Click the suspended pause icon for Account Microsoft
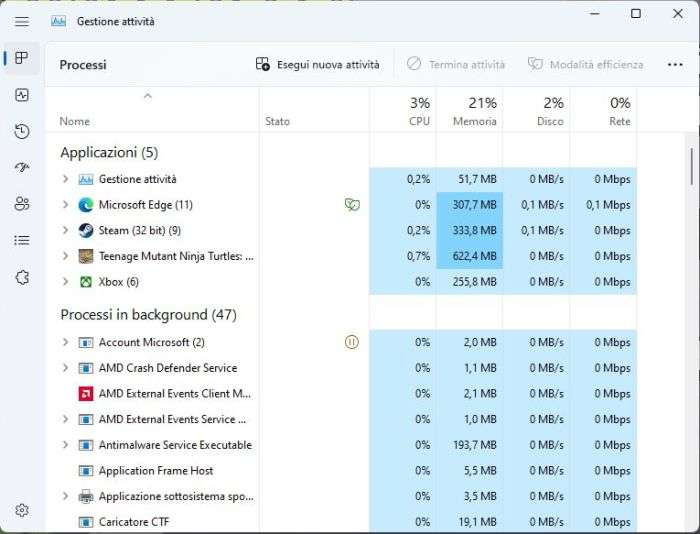This screenshot has height=534, width=700. 352,342
